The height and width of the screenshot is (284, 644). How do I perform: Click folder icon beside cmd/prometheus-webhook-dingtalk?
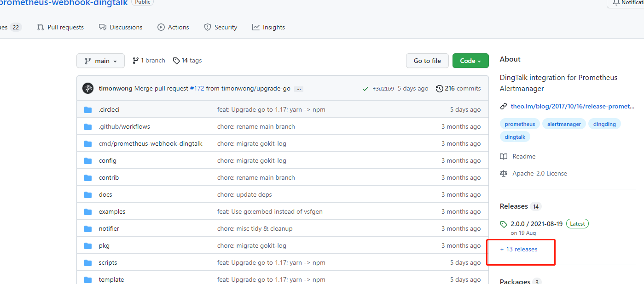88,143
